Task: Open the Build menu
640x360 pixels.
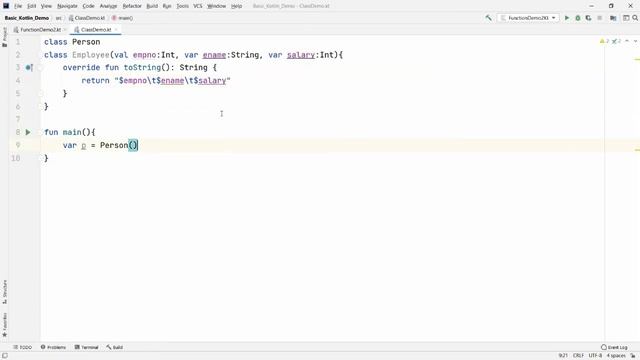Action: click(x=152, y=6)
